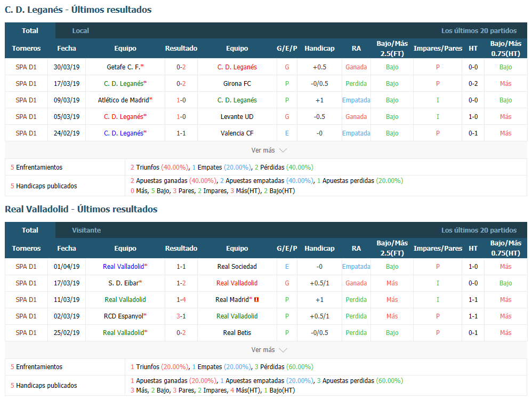Click Fecha header in Valladolid table
Image resolution: width=532 pixels, height=399 pixels.
[x=67, y=248]
